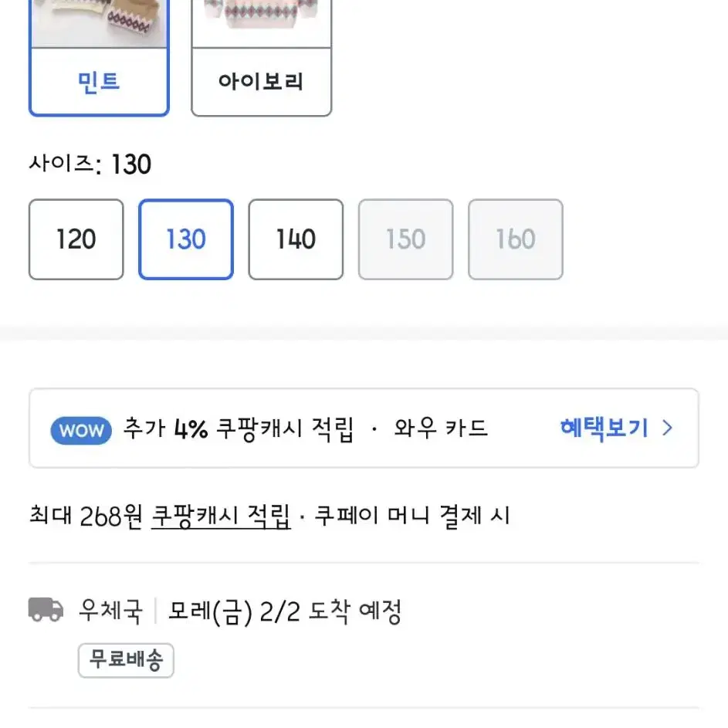
Task: Tap the 아이보리 sweater thumbnail image
Action: 262,23
